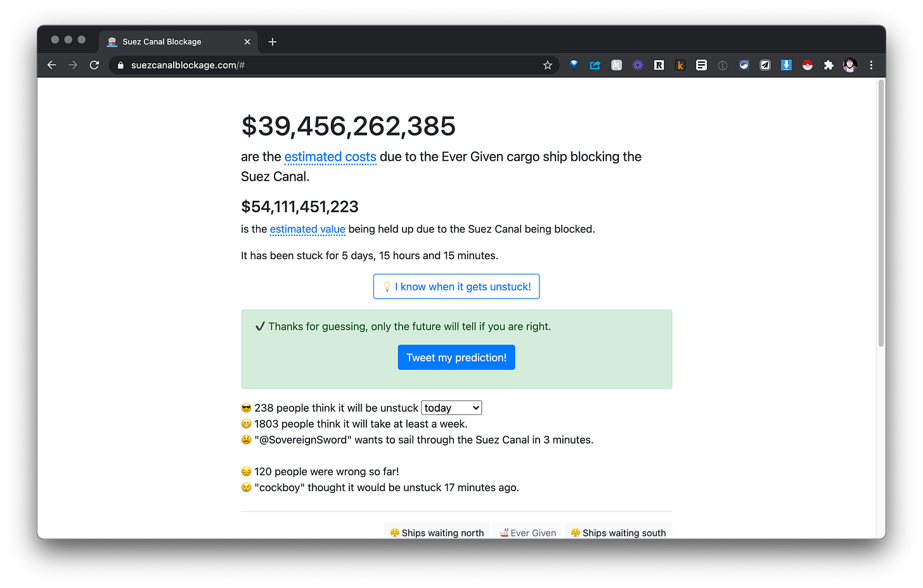This screenshot has height=588, width=923.
Task: Open the 'today' timeframe dropdown
Action: 451,408
